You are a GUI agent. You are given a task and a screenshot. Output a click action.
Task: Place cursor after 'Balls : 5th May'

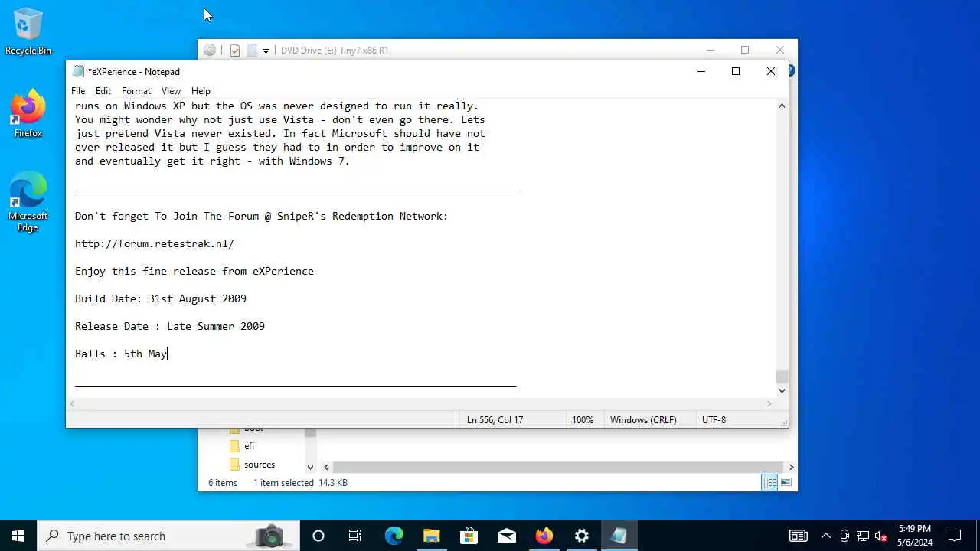click(168, 354)
